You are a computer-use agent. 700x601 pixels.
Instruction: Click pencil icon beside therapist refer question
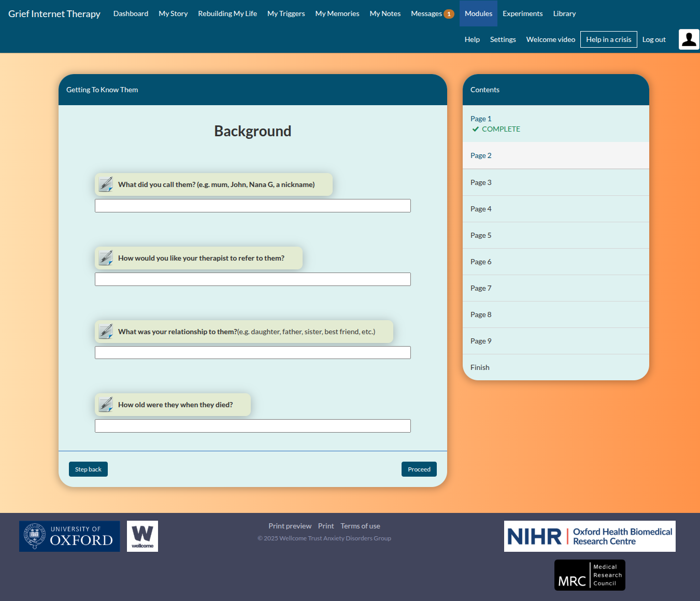click(106, 258)
